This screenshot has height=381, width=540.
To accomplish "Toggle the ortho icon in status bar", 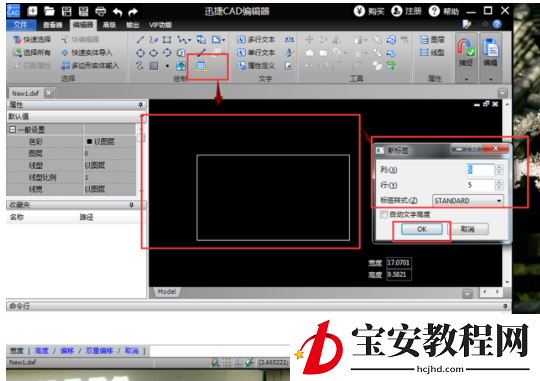I will (238, 362).
